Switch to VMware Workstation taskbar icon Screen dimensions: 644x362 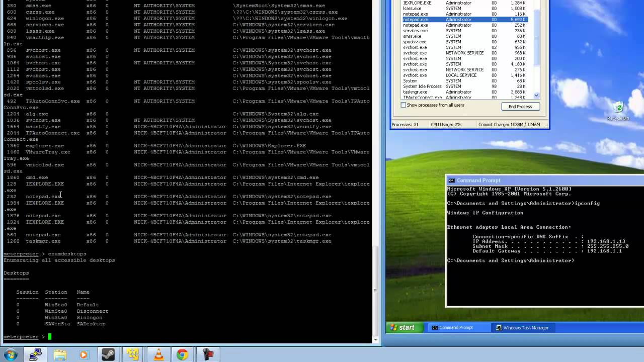pyautogui.click(x=133, y=355)
